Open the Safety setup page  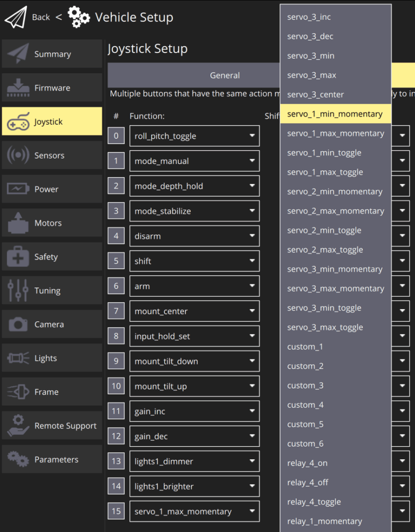point(52,256)
